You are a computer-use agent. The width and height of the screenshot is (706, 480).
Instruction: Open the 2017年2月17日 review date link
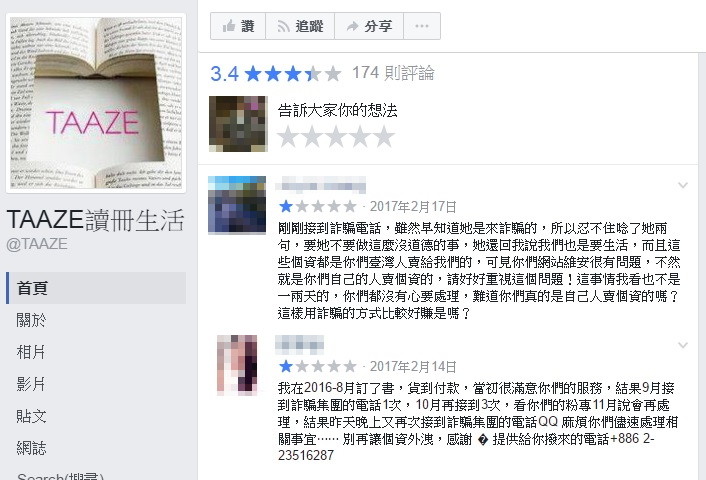413,207
